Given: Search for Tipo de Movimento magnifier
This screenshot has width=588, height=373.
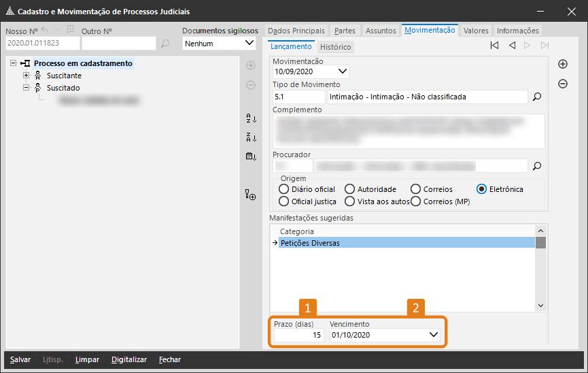Looking at the screenshot, I should [x=536, y=97].
